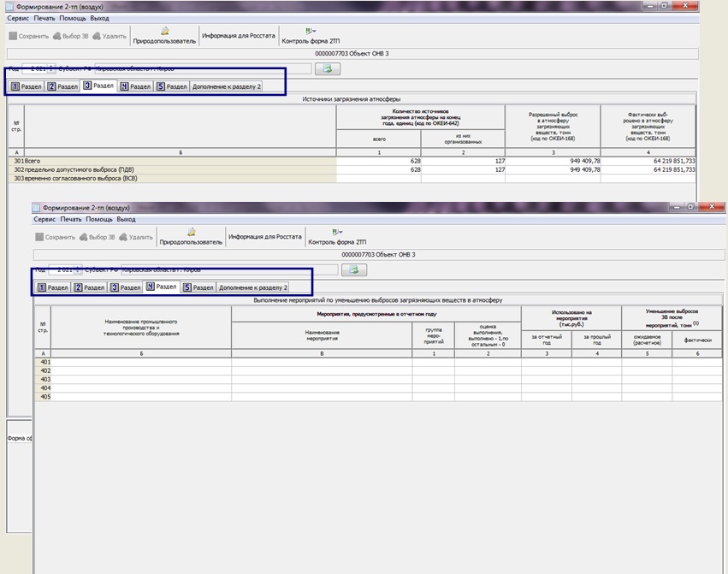This screenshot has width=728, height=574.
Task: Open the Сервис menu in the front window
Action: click(44, 220)
